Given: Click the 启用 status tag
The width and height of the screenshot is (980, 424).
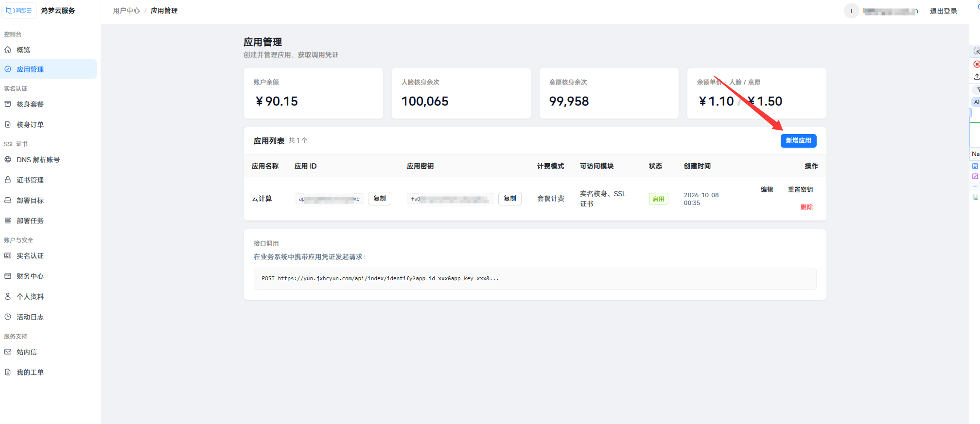Looking at the screenshot, I should (658, 199).
